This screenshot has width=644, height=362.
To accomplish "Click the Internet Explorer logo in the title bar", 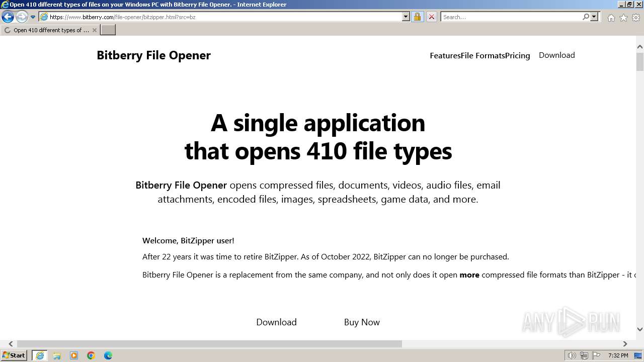I will (x=5, y=5).
